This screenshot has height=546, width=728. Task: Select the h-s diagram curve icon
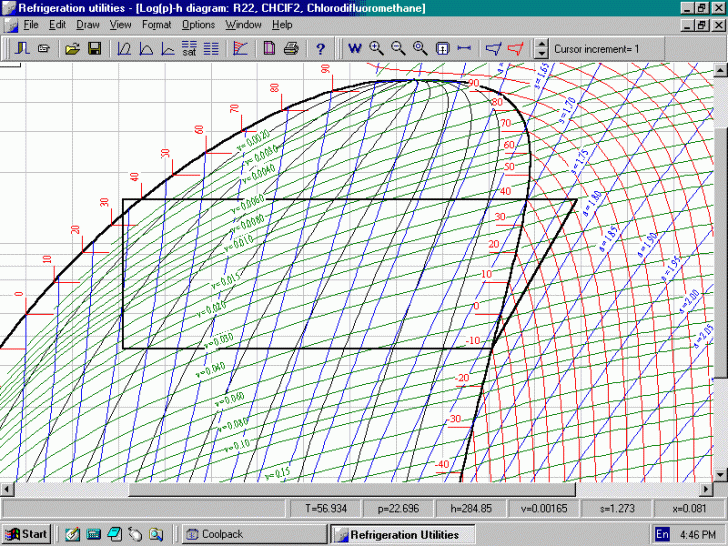coord(168,48)
